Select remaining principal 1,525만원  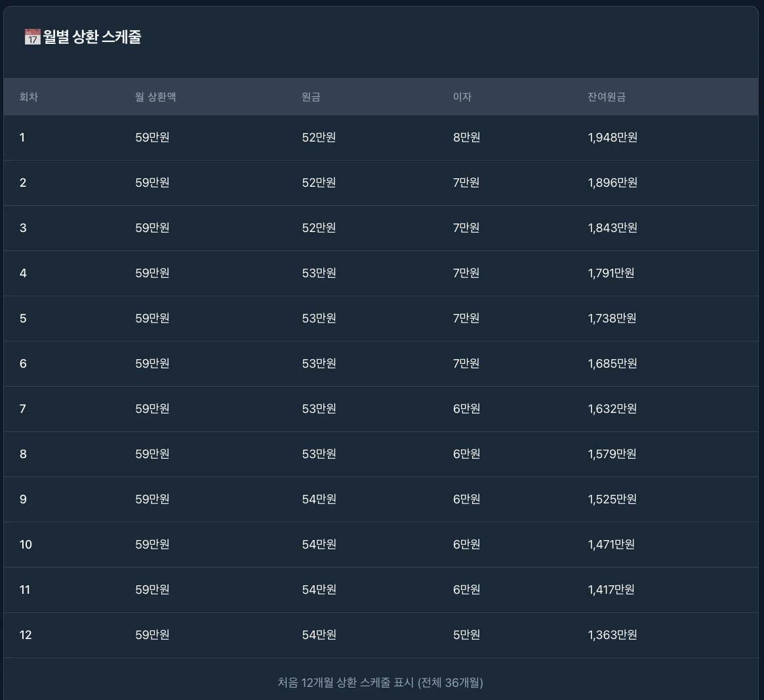(612, 499)
